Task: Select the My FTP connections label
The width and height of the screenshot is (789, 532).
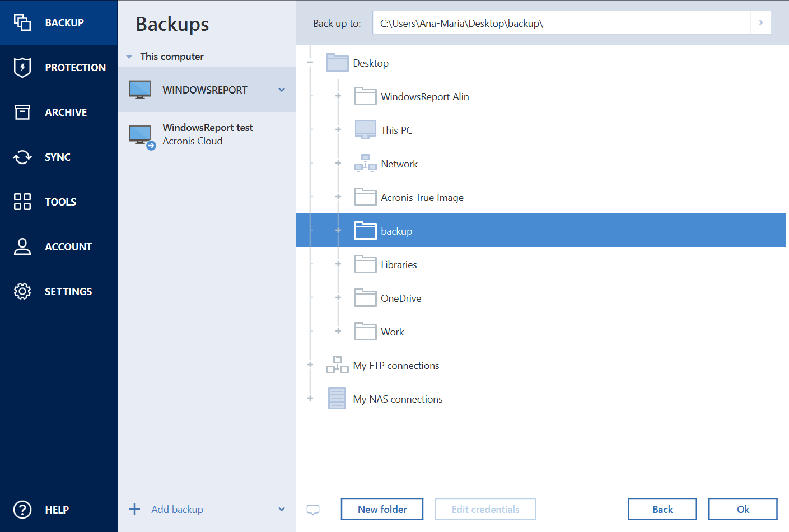Action: [396, 366]
